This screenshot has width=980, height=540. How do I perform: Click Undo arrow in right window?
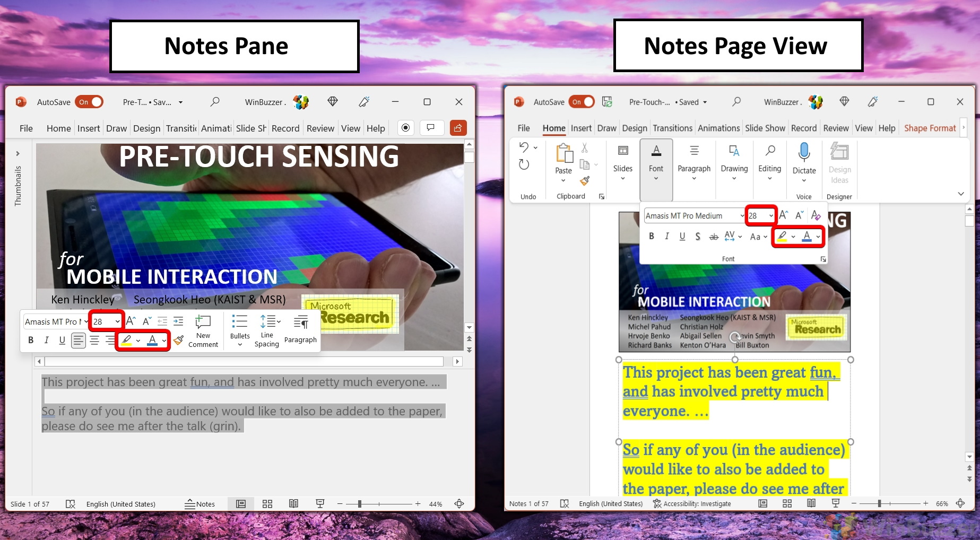tap(524, 147)
